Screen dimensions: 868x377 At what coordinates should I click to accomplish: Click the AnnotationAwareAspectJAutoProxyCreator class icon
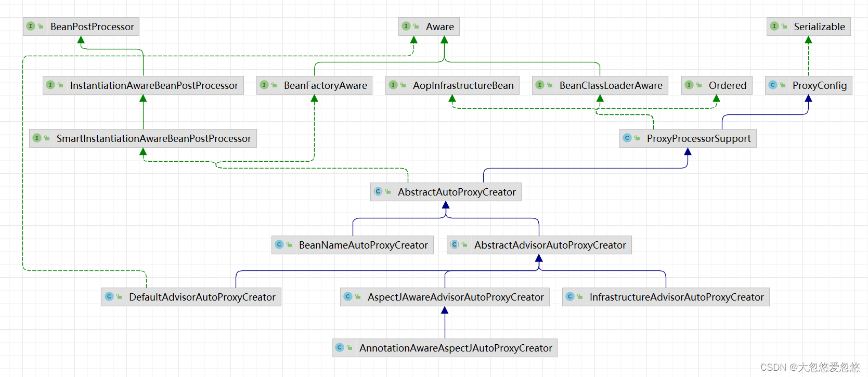tap(340, 347)
